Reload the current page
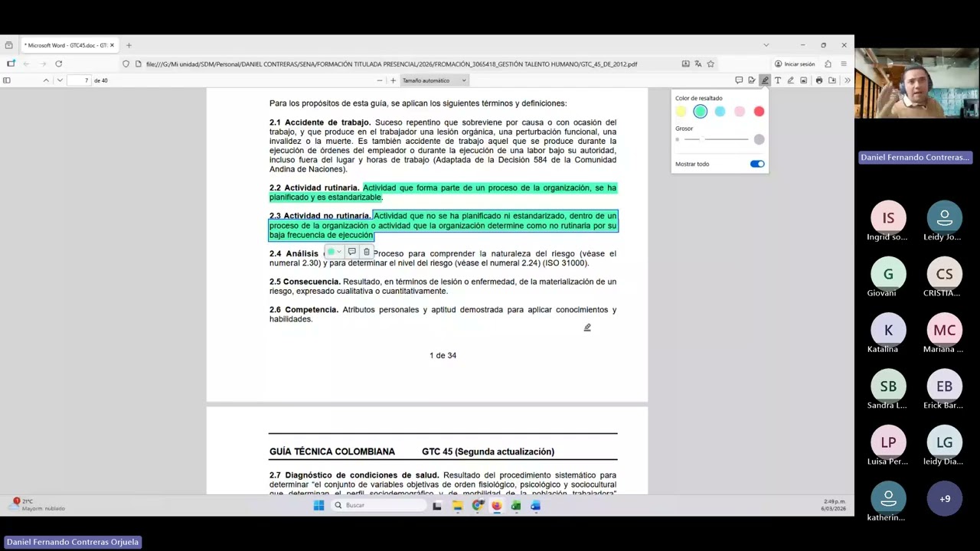Screen dimensions: 980x551 [x=58, y=64]
